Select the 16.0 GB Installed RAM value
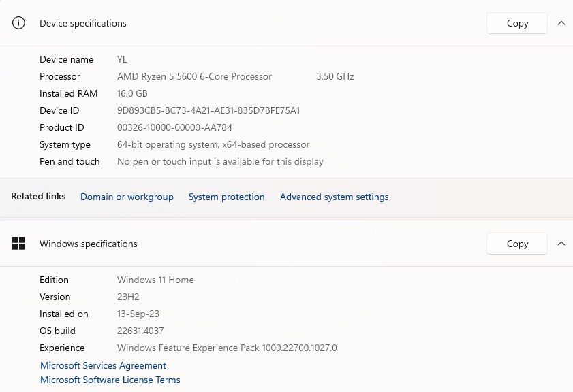Viewport: 573px width, 392px height. 132,93
